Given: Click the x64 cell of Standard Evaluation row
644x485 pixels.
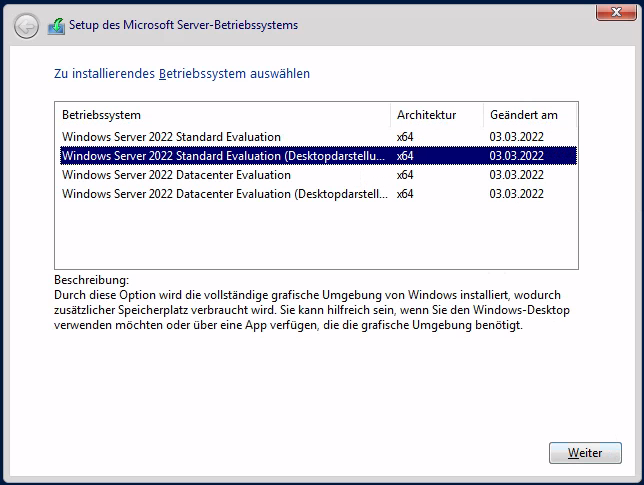Looking at the screenshot, I should (x=405, y=137).
